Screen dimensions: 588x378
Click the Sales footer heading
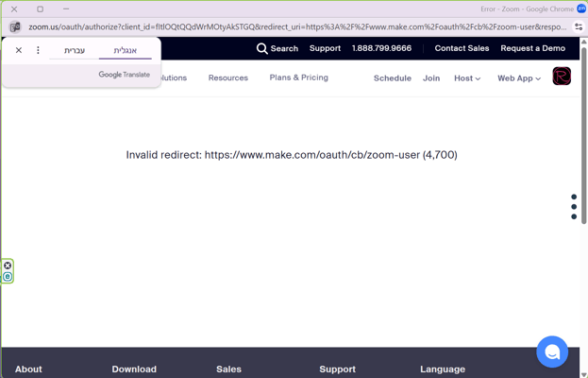click(x=228, y=369)
